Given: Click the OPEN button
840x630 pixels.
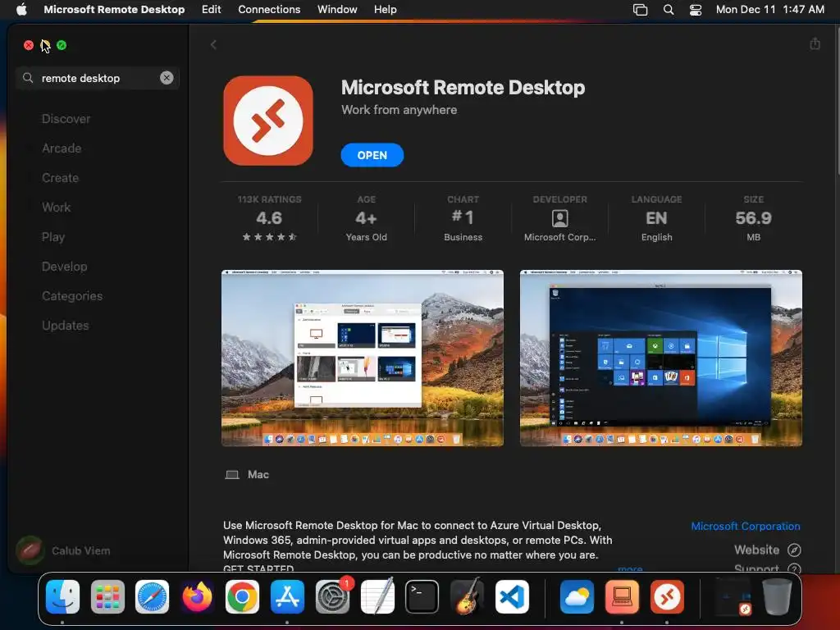Looking at the screenshot, I should 372,155.
